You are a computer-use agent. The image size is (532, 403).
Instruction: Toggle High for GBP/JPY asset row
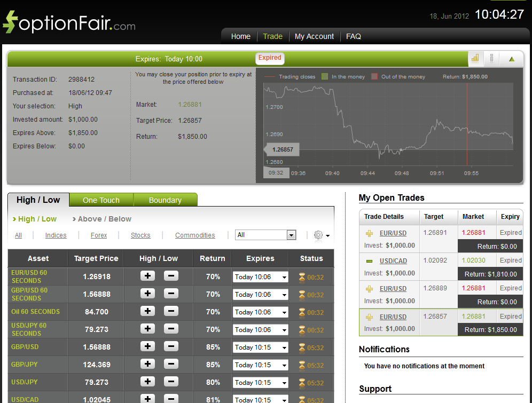(x=147, y=365)
